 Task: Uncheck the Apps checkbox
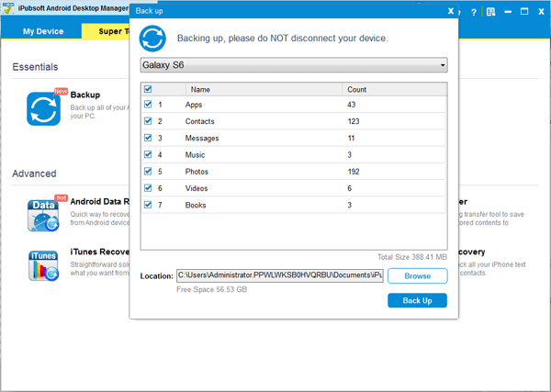(x=149, y=105)
